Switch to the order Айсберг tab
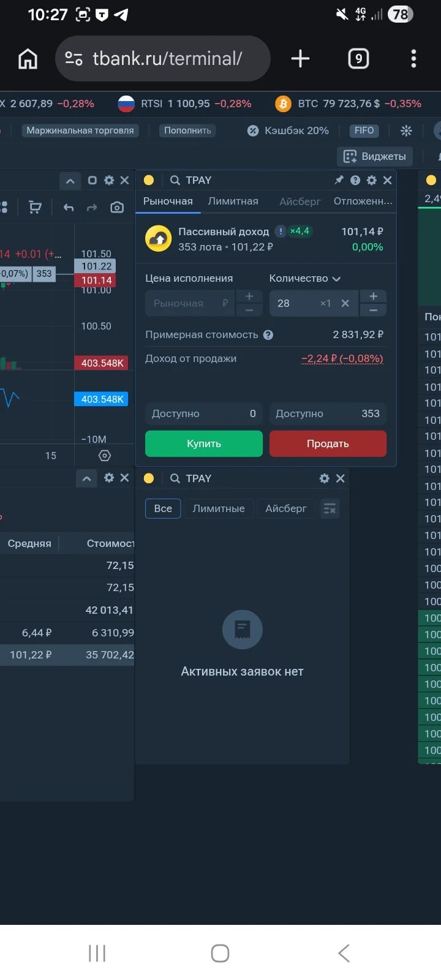This screenshot has height=980, width=441. 300,201
